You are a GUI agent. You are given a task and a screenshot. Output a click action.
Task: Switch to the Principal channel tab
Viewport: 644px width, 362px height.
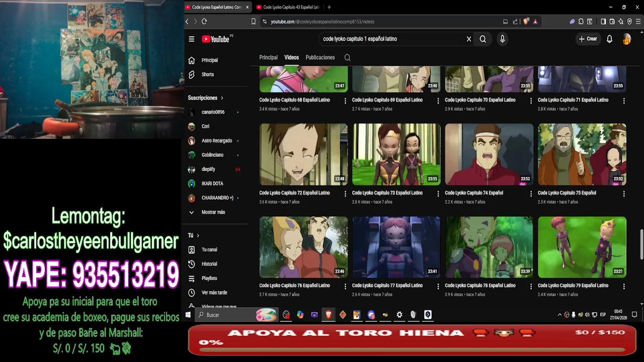pyautogui.click(x=268, y=57)
